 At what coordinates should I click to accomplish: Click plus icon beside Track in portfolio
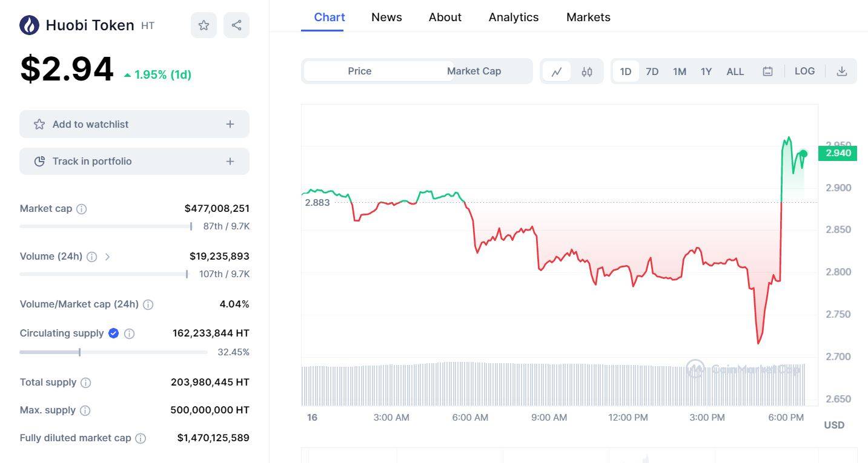click(230, 161)
